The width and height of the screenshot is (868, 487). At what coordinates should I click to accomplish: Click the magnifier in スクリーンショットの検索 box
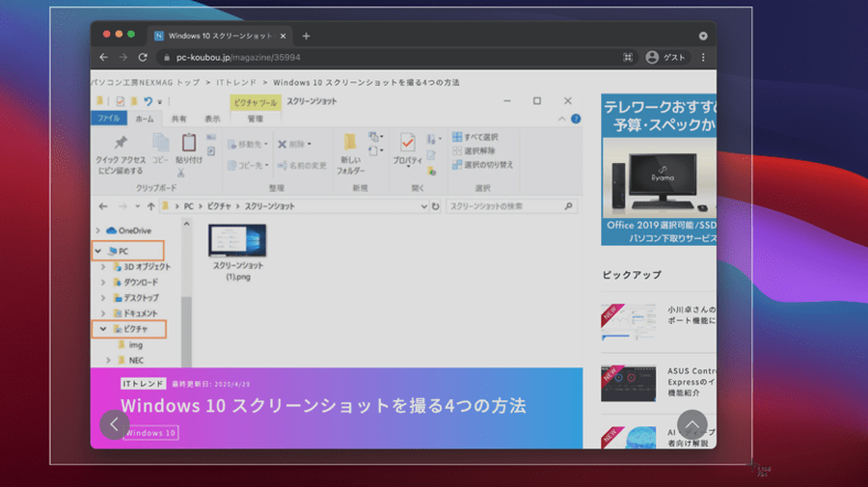click(568, 205)
